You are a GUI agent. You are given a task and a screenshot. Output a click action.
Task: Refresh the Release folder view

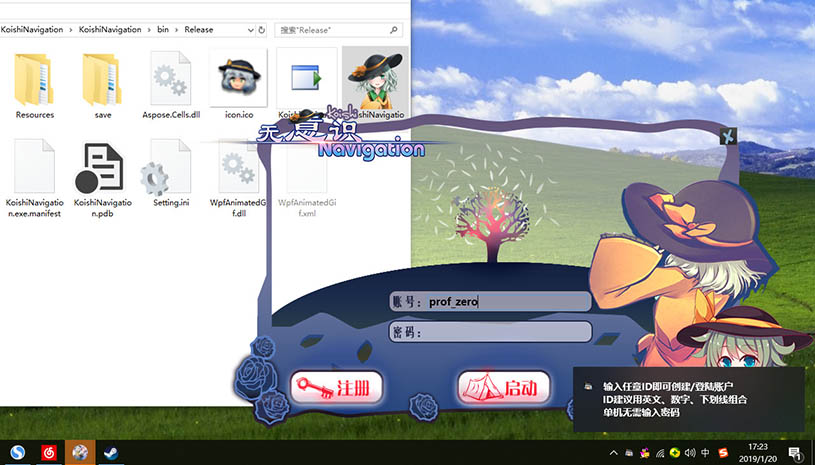[x=261, y=29]
